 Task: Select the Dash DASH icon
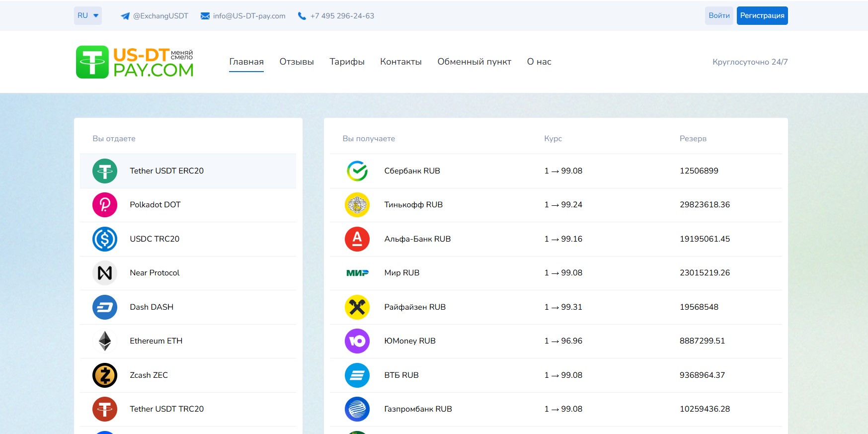(x=105, y=307)
